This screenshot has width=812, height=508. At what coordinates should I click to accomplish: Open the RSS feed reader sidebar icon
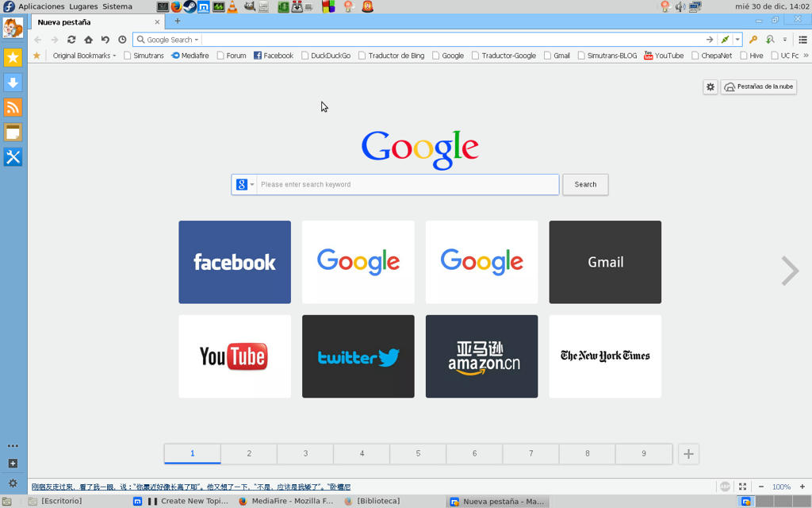click(x=13, y=107)
